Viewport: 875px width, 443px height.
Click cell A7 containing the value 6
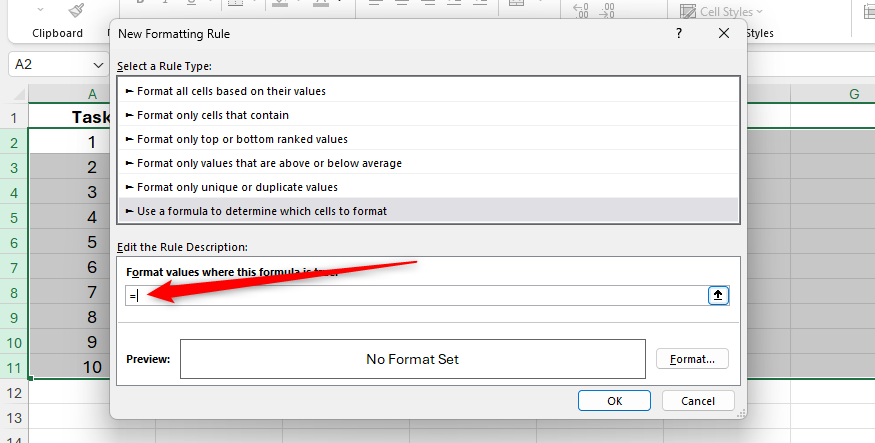70,267
